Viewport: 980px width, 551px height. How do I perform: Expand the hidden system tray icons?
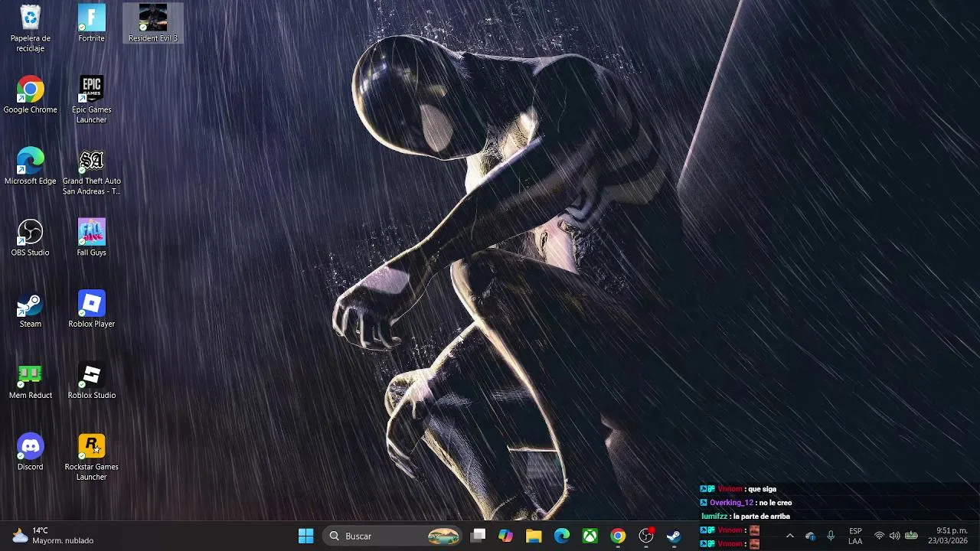point(790,536)
